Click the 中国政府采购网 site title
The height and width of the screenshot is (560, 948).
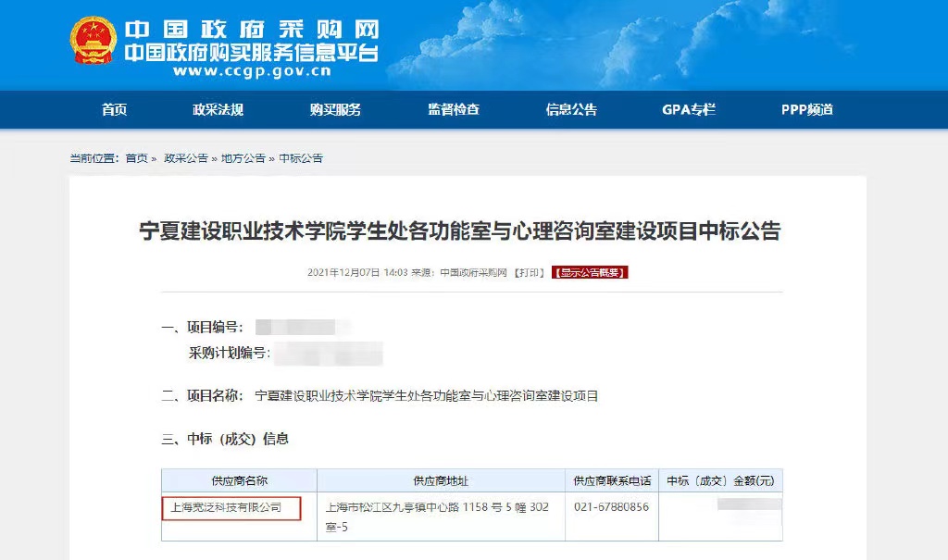(x=252, y=29)
